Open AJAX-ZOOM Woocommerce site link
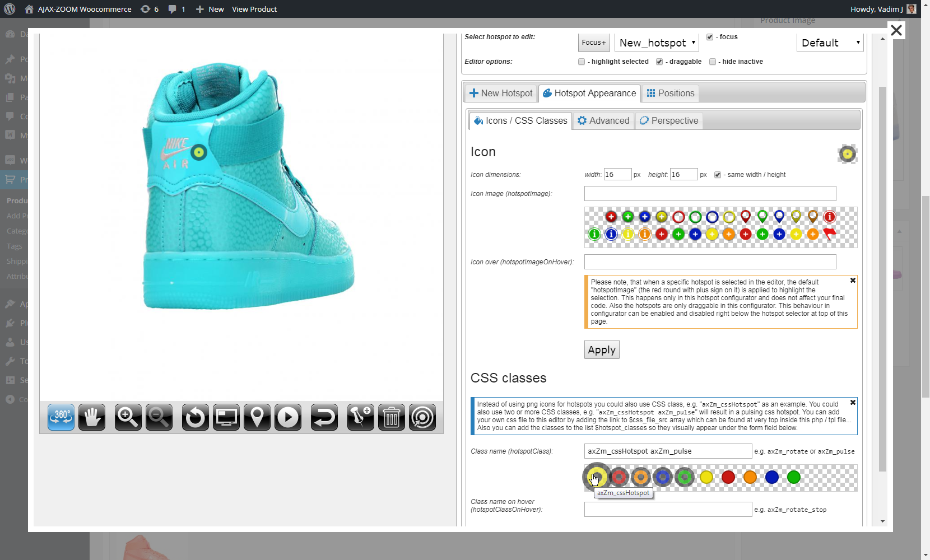This screenshot has height=560, width=930. [x=78, y=9]
